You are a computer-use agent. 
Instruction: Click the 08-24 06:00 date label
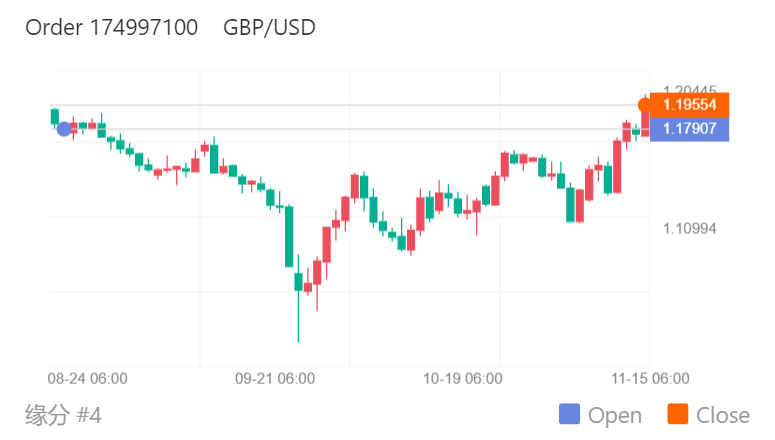point(88,379)
